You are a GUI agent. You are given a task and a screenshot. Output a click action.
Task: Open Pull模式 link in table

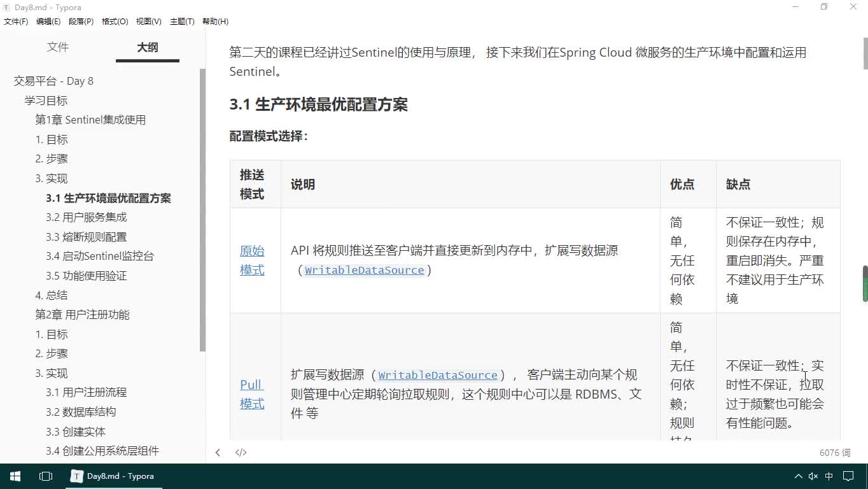(252, 394)
